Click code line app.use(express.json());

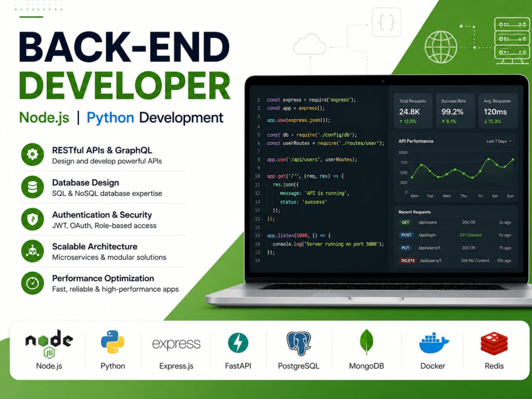coord(298,120)
